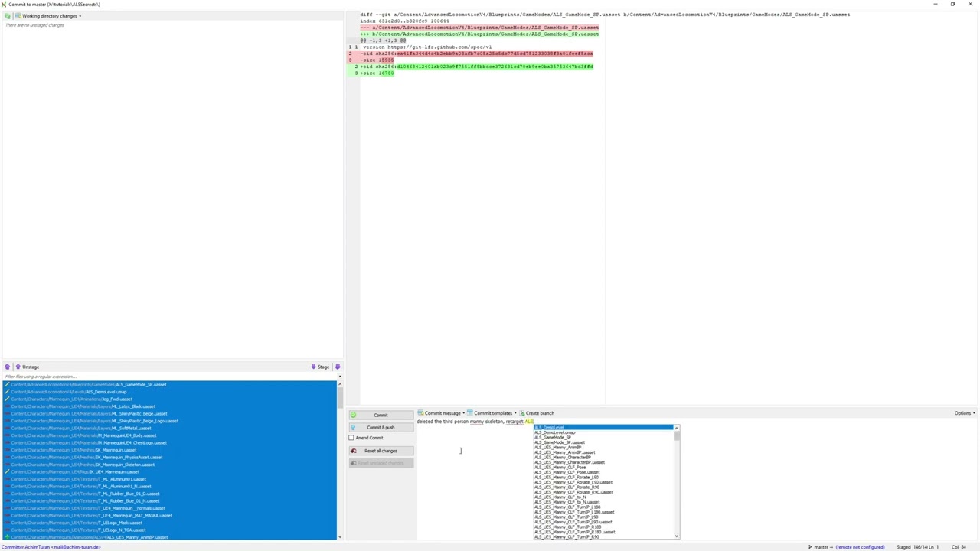Click Reset unstaged changes button
Viewport: 980px width, 551px height.
381,463
